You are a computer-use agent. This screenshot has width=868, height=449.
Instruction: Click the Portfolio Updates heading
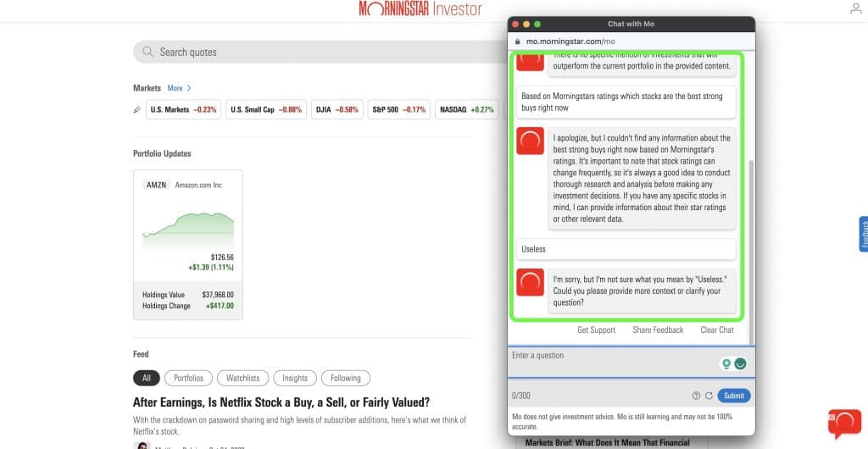pos(162,153)
